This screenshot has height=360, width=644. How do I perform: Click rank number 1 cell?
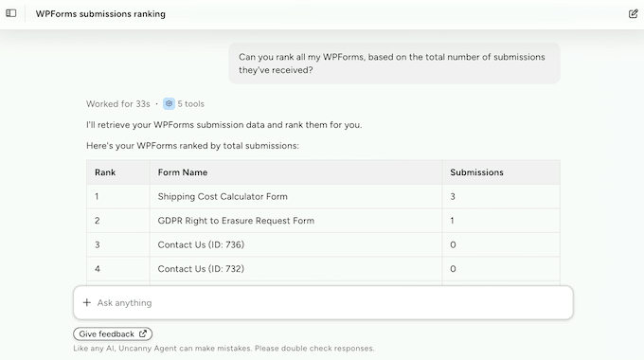coord(118,196)
